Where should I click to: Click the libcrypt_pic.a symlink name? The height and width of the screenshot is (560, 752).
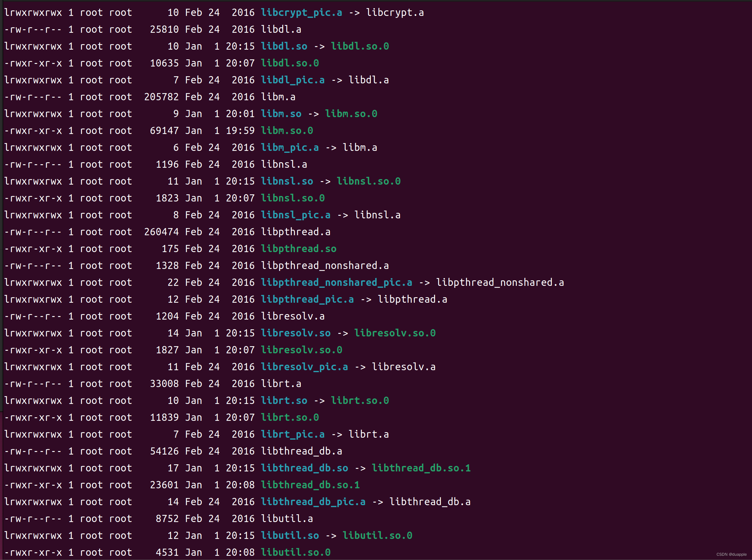point(301,13)
